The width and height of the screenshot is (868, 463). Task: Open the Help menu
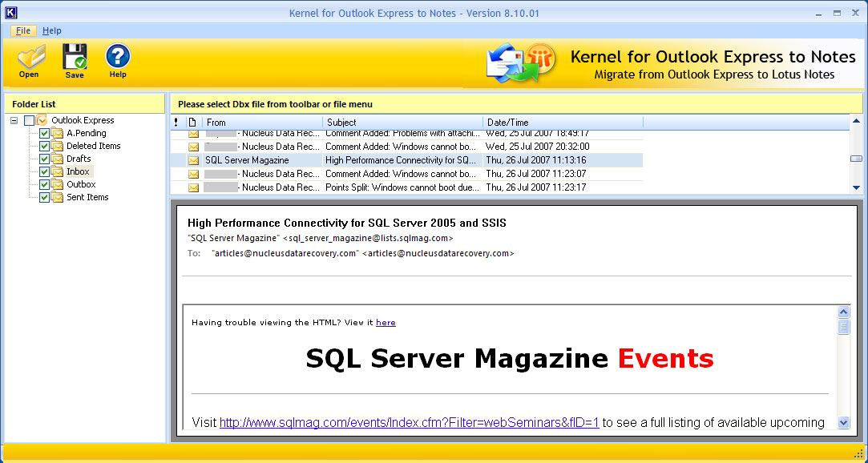52,31
